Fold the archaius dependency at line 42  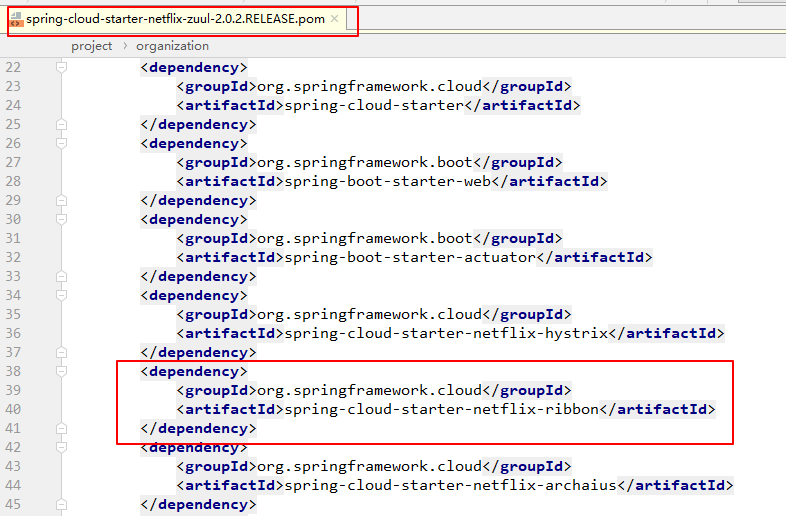[x=61, y=448]
